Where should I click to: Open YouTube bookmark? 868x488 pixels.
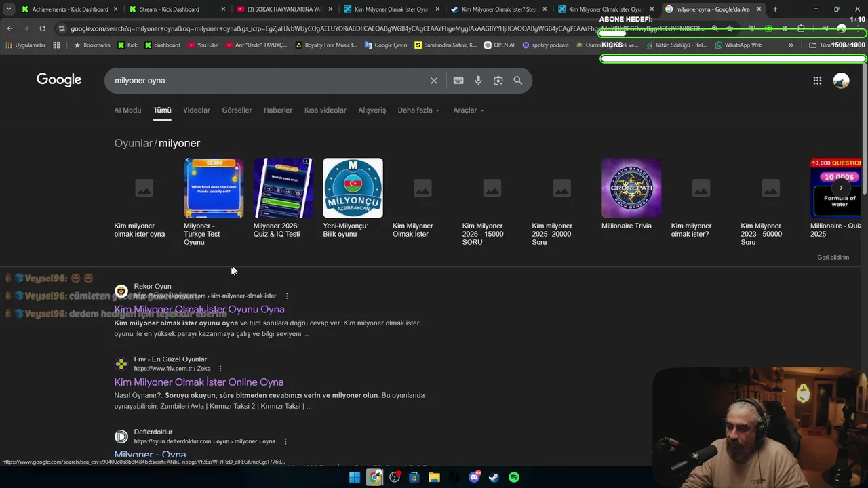203,45
